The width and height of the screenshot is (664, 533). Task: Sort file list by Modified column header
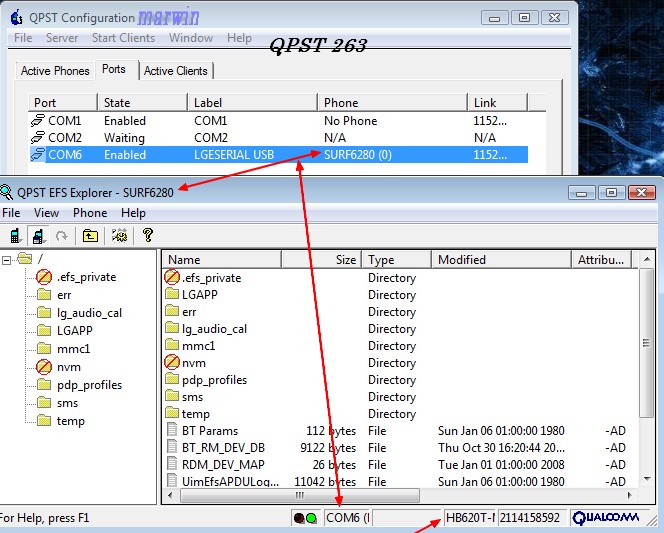501,260
